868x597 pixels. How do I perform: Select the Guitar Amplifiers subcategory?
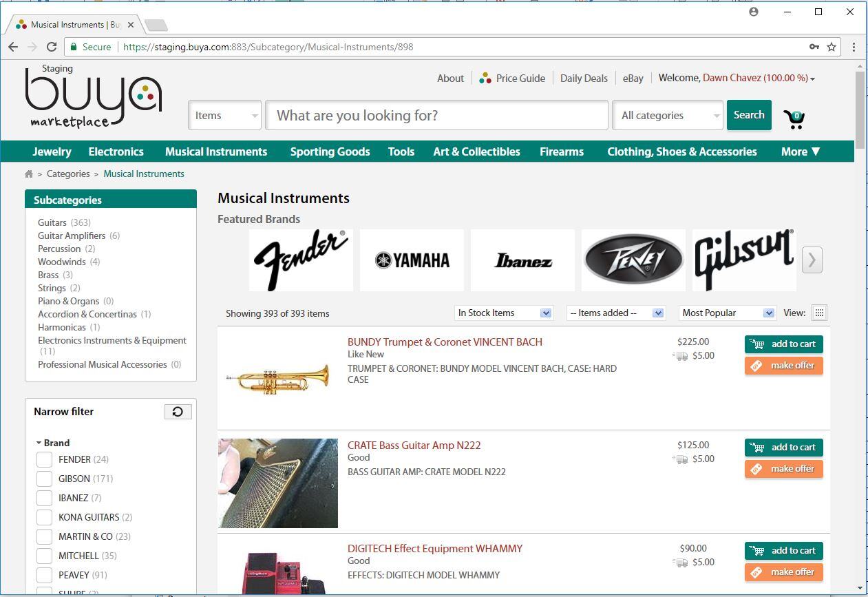click(72, 235)
